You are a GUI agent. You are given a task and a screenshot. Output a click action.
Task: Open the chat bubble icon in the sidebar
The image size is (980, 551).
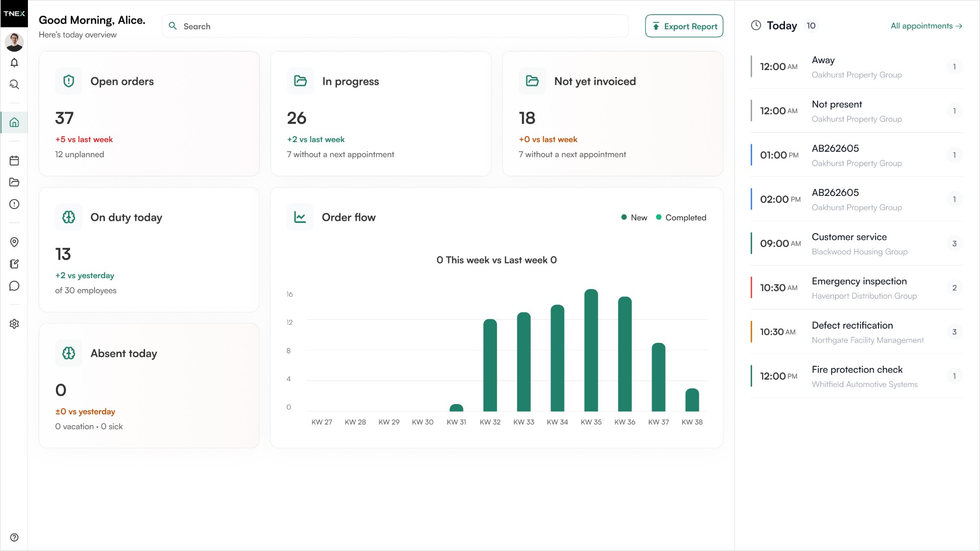[14, 286]
